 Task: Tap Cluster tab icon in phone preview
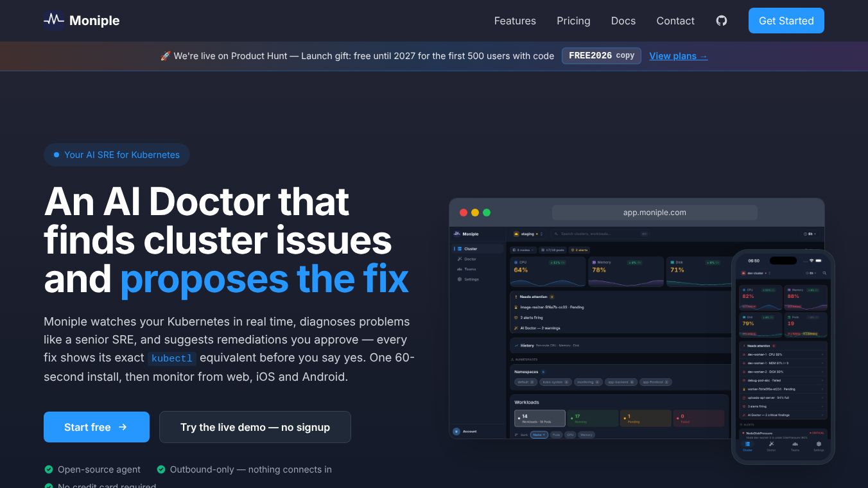747,444
